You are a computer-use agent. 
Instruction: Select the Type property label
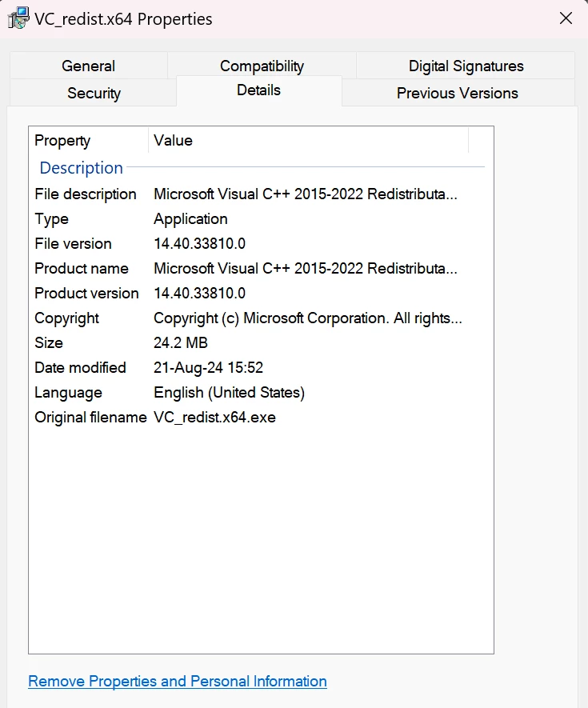point(51,219)
